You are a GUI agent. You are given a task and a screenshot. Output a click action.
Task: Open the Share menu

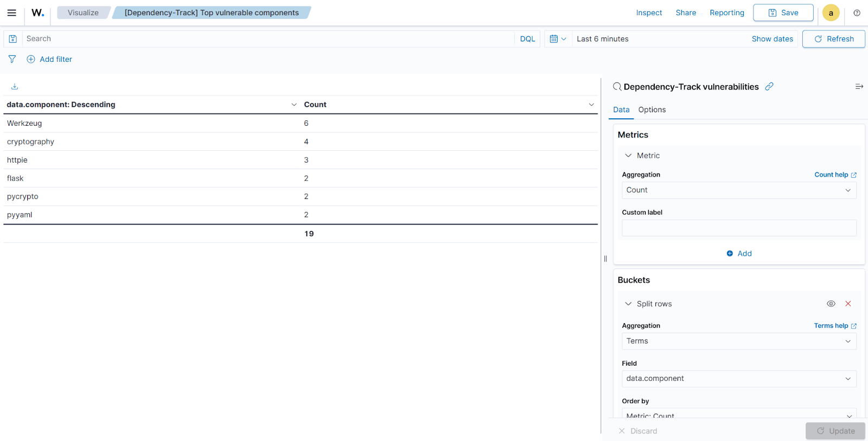point(686,13)
